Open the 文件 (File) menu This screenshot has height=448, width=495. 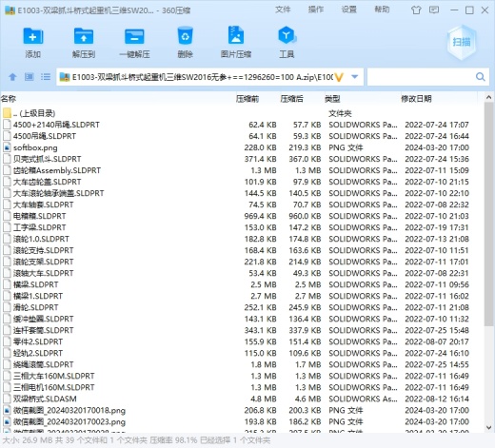click(283, 10)
